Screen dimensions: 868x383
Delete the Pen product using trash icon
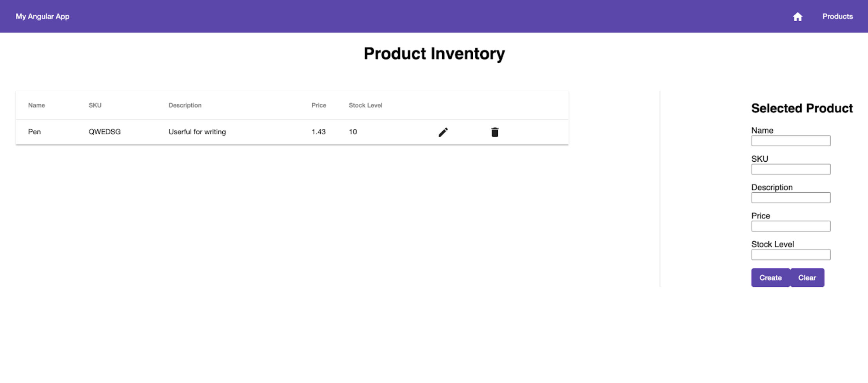(495, 132)
